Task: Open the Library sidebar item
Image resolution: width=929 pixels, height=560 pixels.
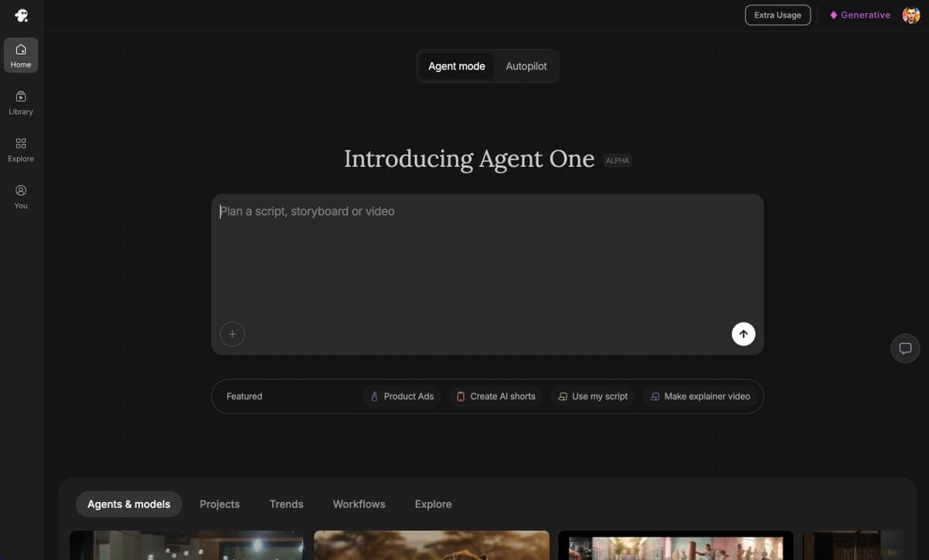Action: pyautogui.click(x=21, y=103)
